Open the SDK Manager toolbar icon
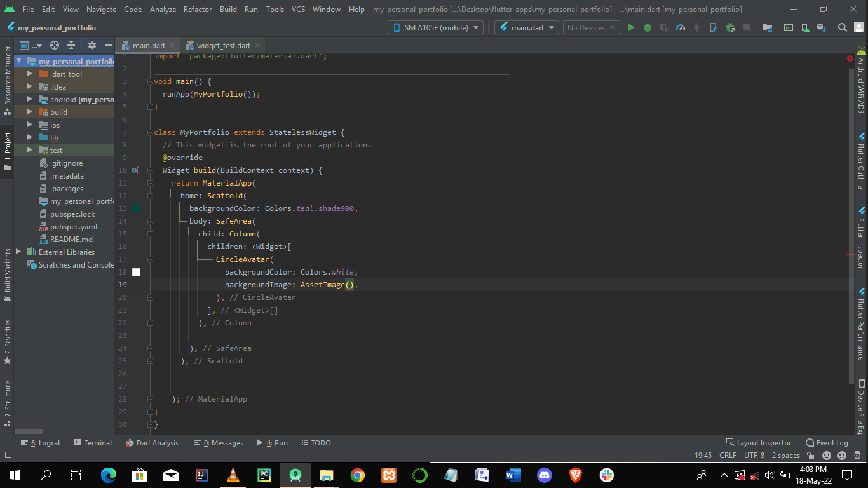The height and width of the screenshot is (488, 868). coord(822,27)
